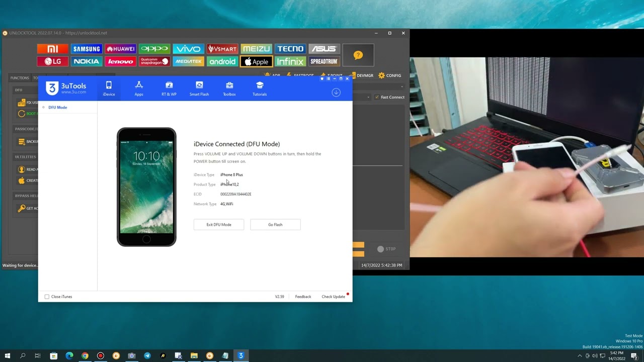Open Windows taskbar search
This screenshot has width=644, height=362.
23,355
